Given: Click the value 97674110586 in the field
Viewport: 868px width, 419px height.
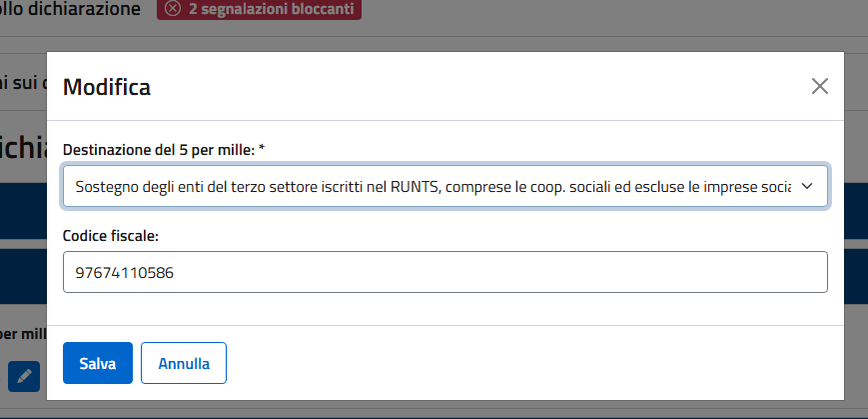Looking at the screenshot, I should click(117, 272).
